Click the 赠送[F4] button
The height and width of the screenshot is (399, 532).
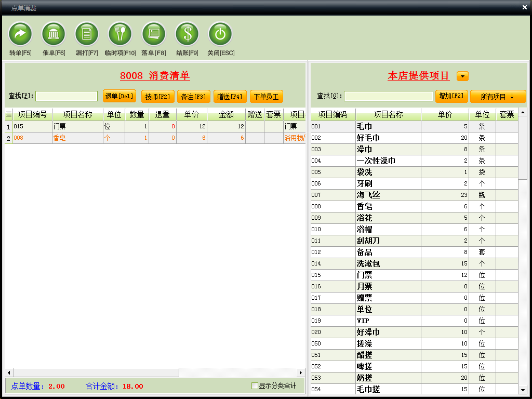pos(230,96)
